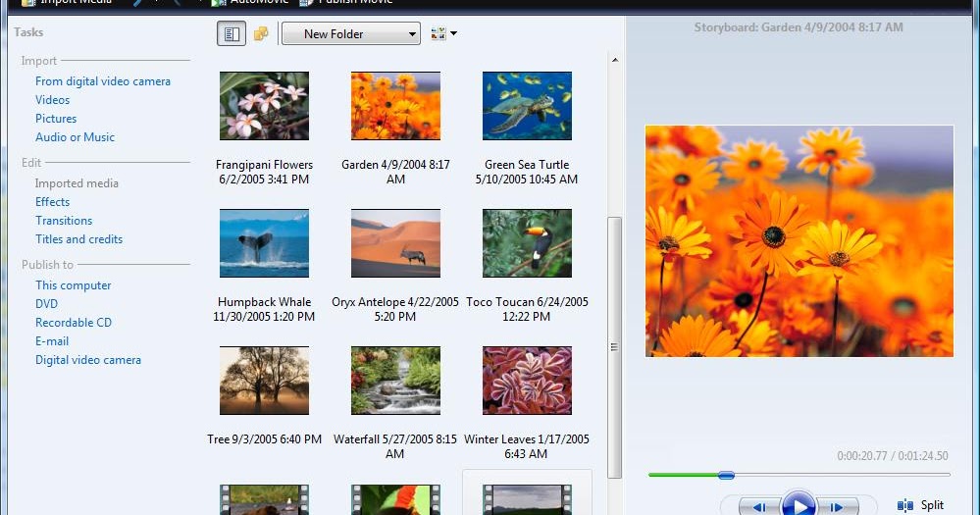Step to the previous frame
The width and height of the screenshot is (980, 515).
pos(760,507)
